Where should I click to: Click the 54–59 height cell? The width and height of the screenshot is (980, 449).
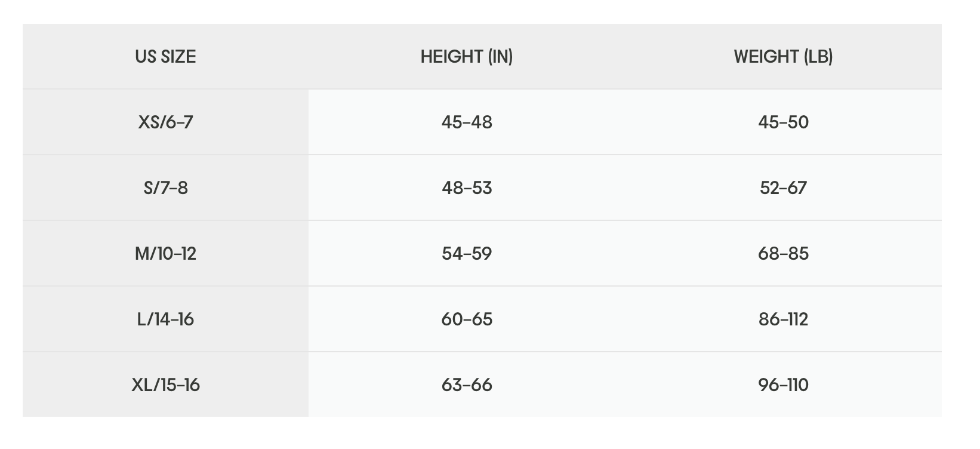pos(467,254)
